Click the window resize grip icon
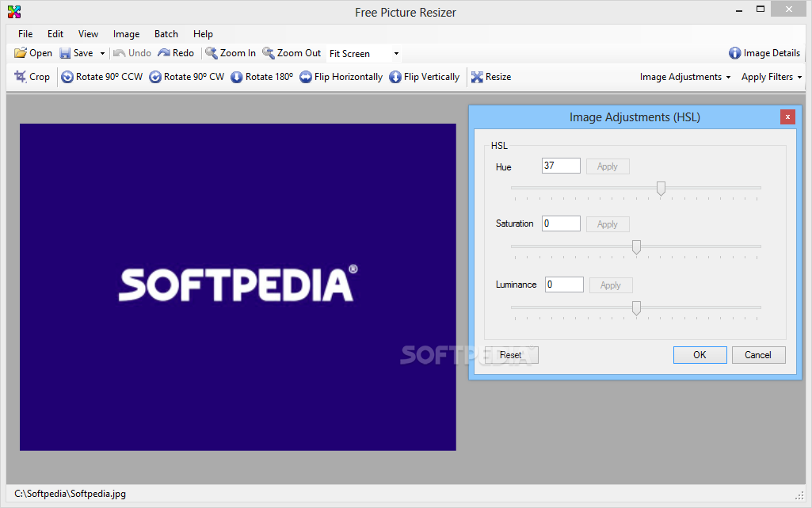Image resolution: width=812 pixels, height=508 pixels. click(799, 495)
